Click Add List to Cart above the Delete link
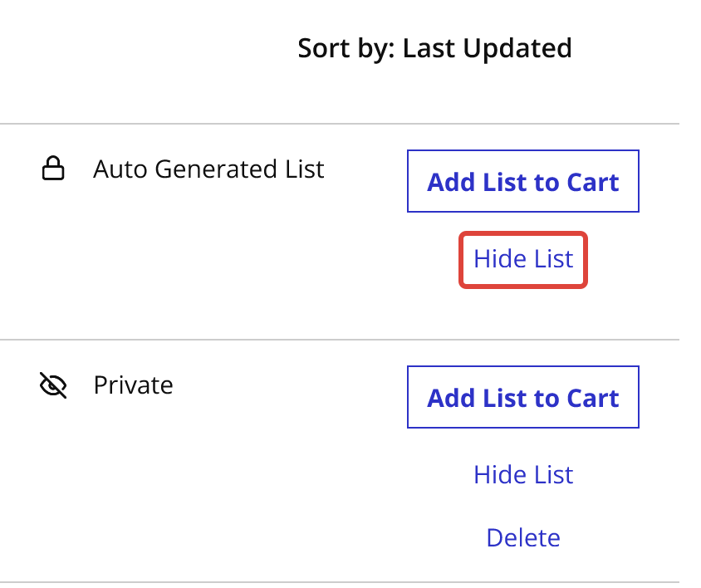 point(522,397)
